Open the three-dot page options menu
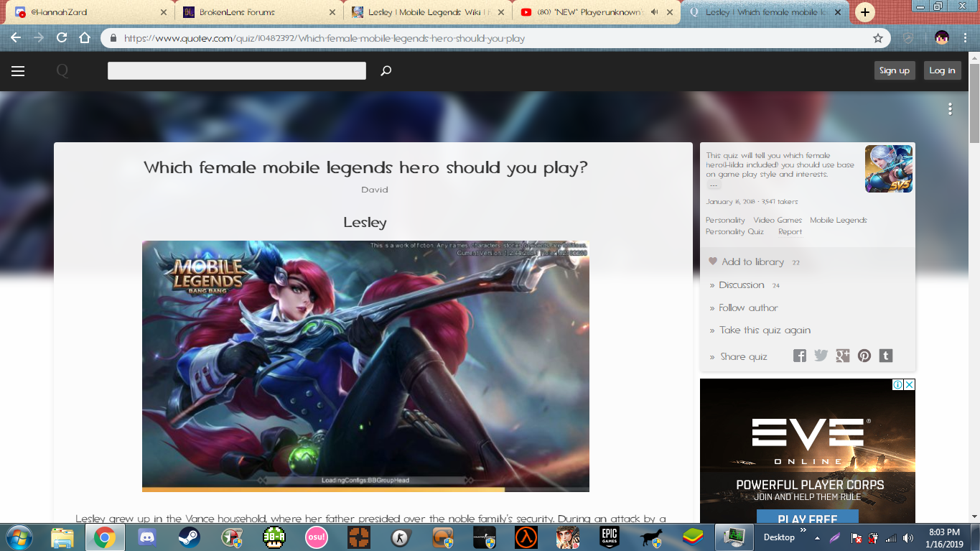Image resolution: width=980 pixels, height=551 pixels. tap(950, 109)
